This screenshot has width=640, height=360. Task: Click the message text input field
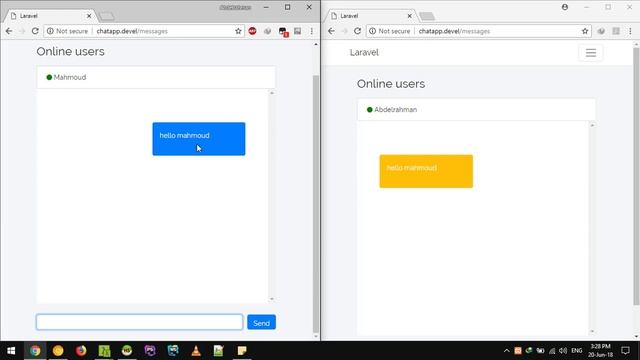(x=140, y=322)
